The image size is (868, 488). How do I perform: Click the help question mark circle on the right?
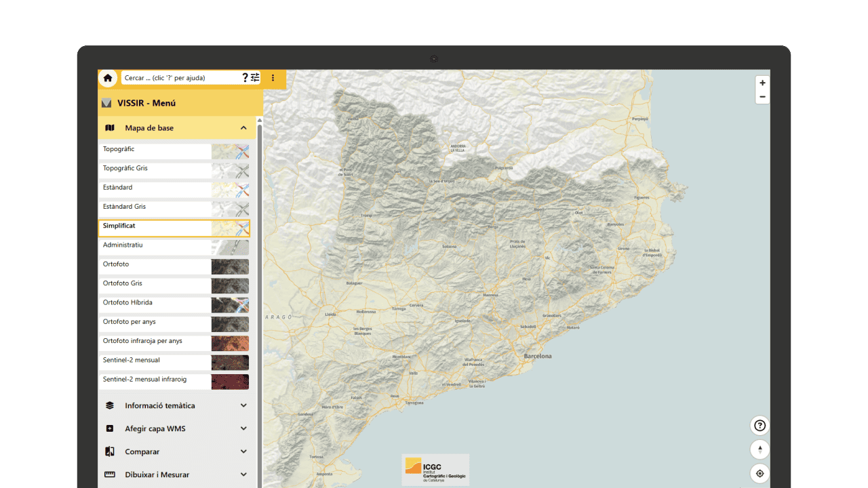click(759, 425)
